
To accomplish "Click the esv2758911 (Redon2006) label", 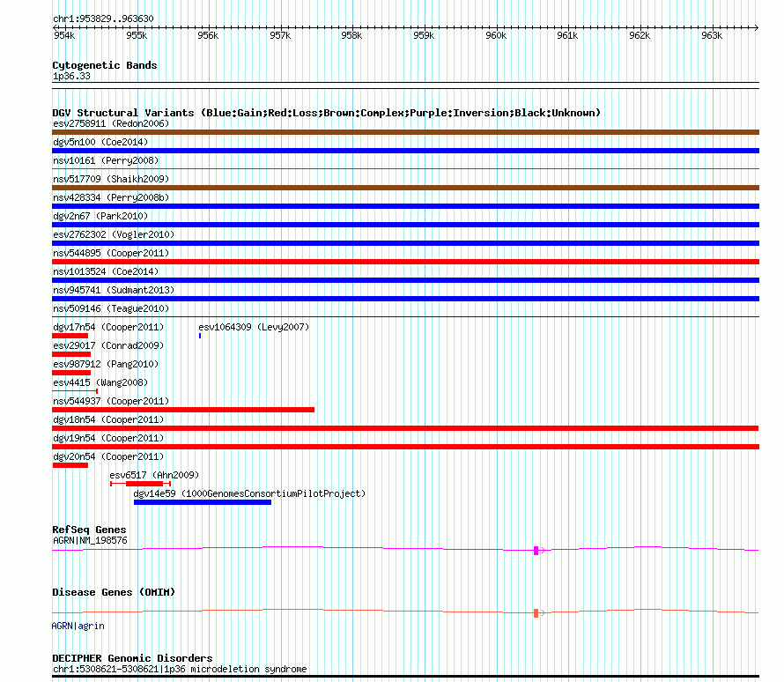I will coord(111,123).
